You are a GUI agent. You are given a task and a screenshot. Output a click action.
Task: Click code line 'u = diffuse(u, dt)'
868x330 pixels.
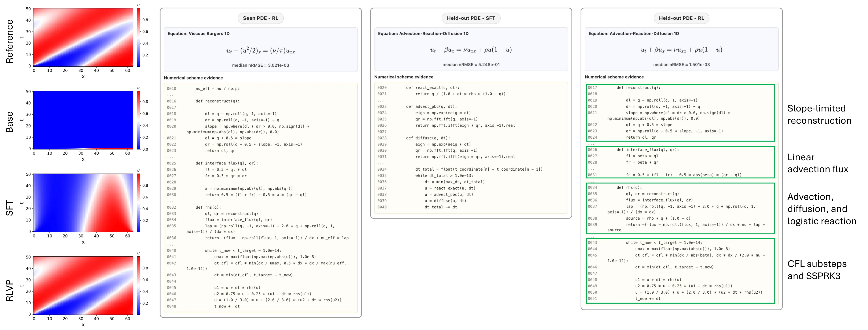(445, 201)
